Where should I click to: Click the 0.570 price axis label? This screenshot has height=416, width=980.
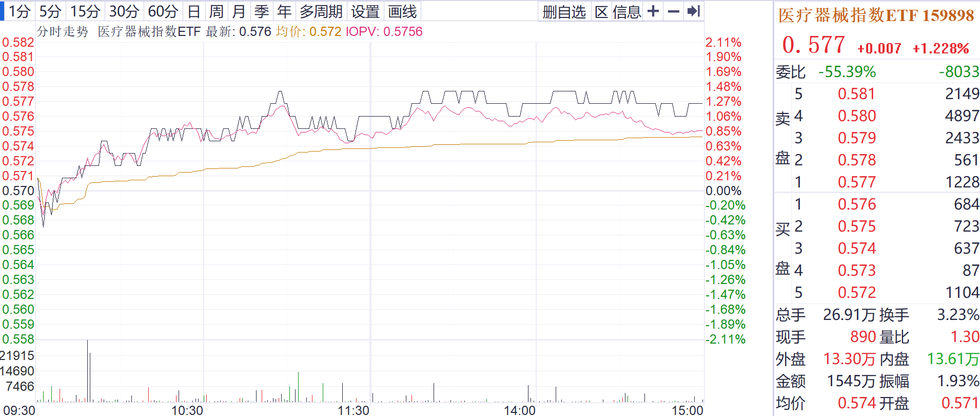coord(18,191)
